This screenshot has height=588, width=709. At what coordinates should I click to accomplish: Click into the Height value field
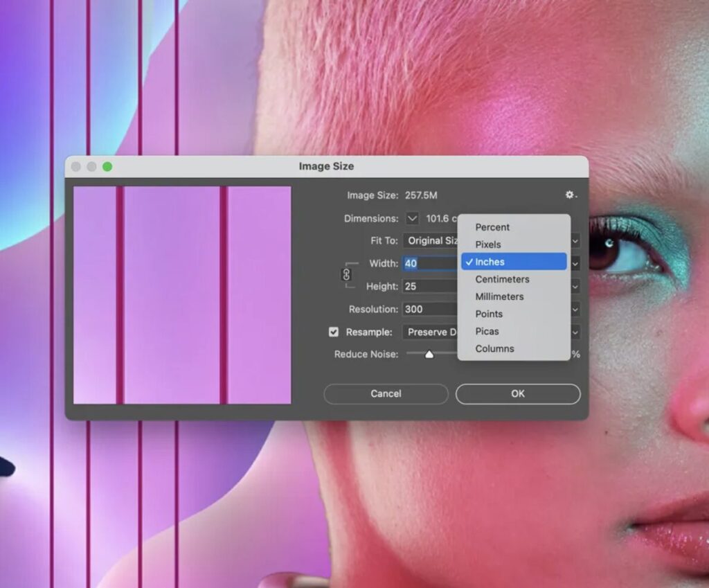coord(429,286)
